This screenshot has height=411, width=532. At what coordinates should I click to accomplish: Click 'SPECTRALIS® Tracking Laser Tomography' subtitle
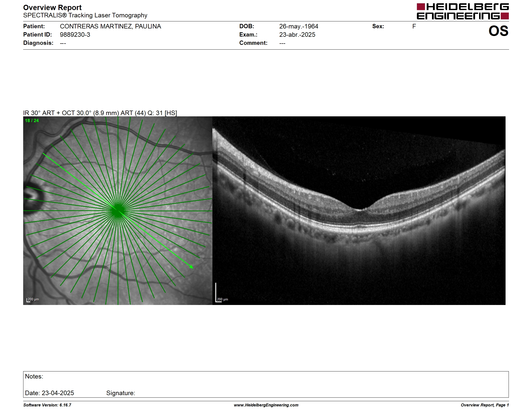[85, 15]
